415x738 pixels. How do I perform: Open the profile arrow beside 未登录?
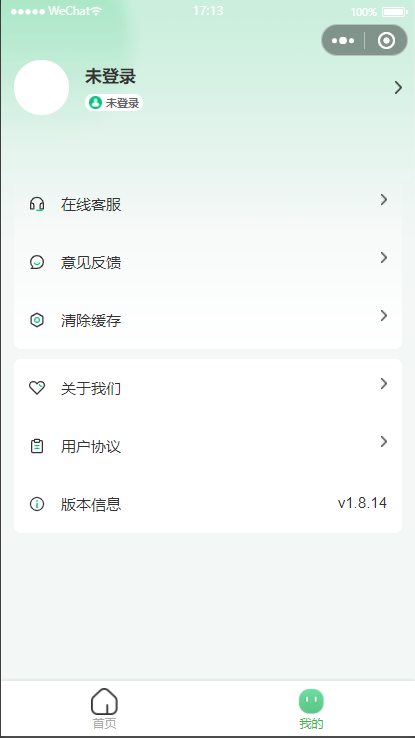click(x=398, y=88)
